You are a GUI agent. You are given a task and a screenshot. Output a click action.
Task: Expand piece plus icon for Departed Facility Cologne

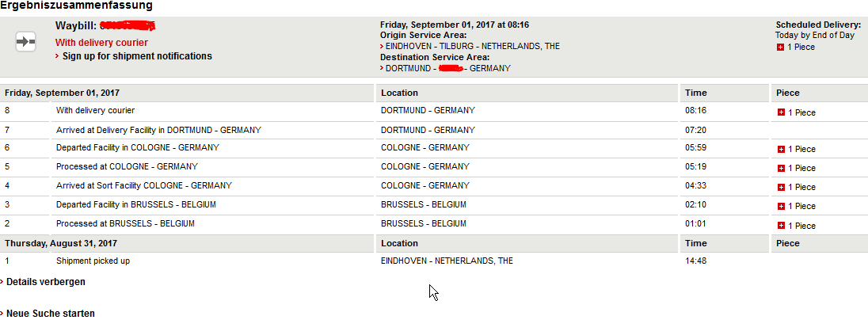[781, 149]
